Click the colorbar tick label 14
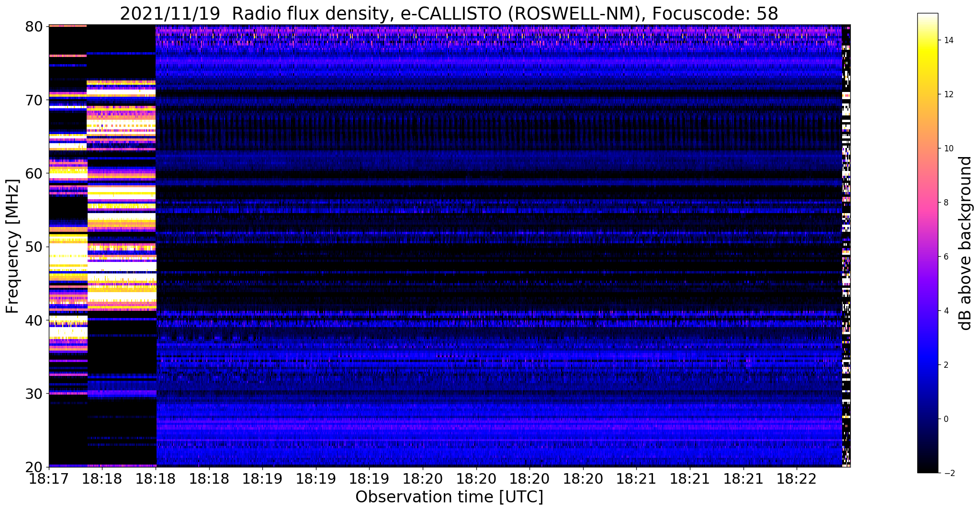The height and width of the screenshot is (511, 980). [x=948, y=40]
